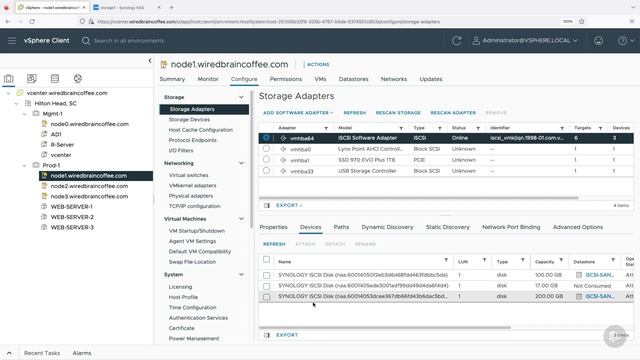Image resolution: width=640 pixels, height=360 pixels.
Task: Open the Administrator@VSPHERE.LOCAL user dropdown
Action: tap(525, 40)
